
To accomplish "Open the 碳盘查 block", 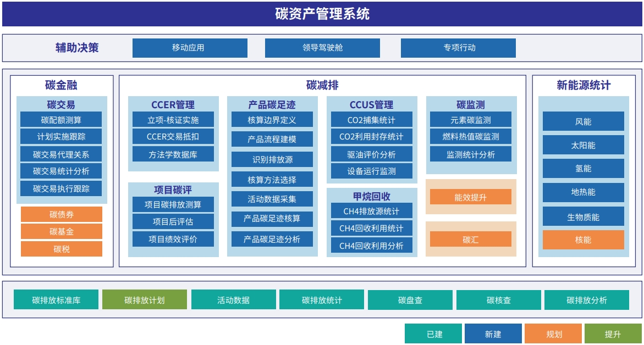I will (410, 300).
